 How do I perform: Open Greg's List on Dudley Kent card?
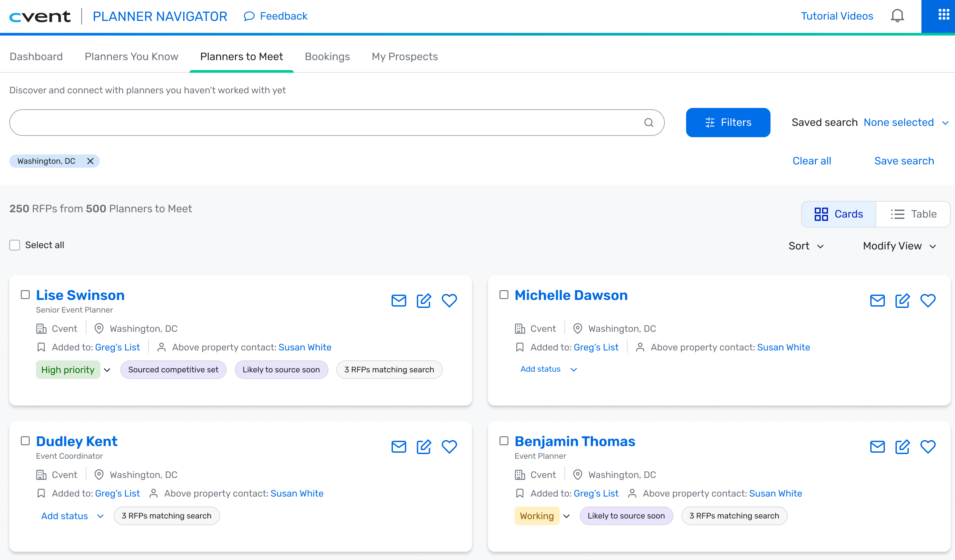(x=117, y=494)
